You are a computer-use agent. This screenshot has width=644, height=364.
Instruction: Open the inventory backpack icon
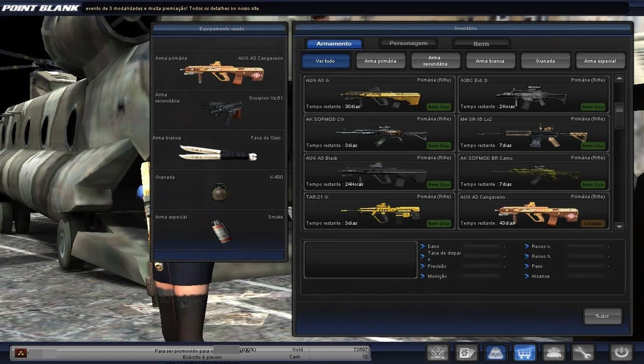tap(496, 353)
